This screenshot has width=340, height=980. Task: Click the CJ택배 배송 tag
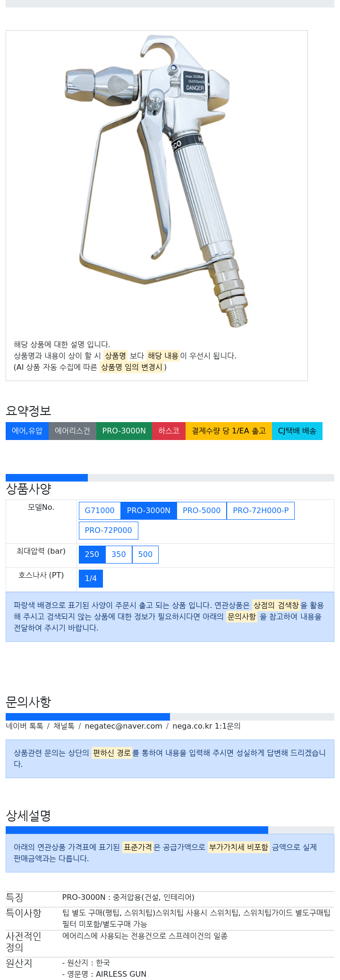click(297, 431)
